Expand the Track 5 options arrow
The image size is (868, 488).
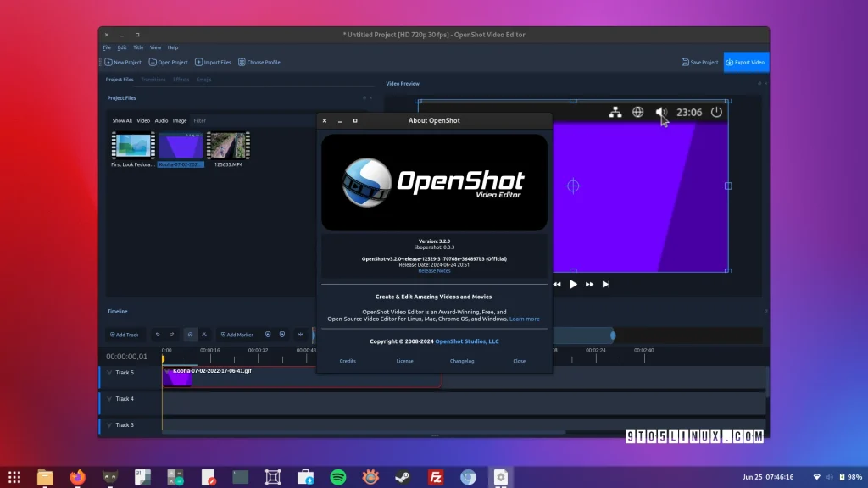[109, 373]
